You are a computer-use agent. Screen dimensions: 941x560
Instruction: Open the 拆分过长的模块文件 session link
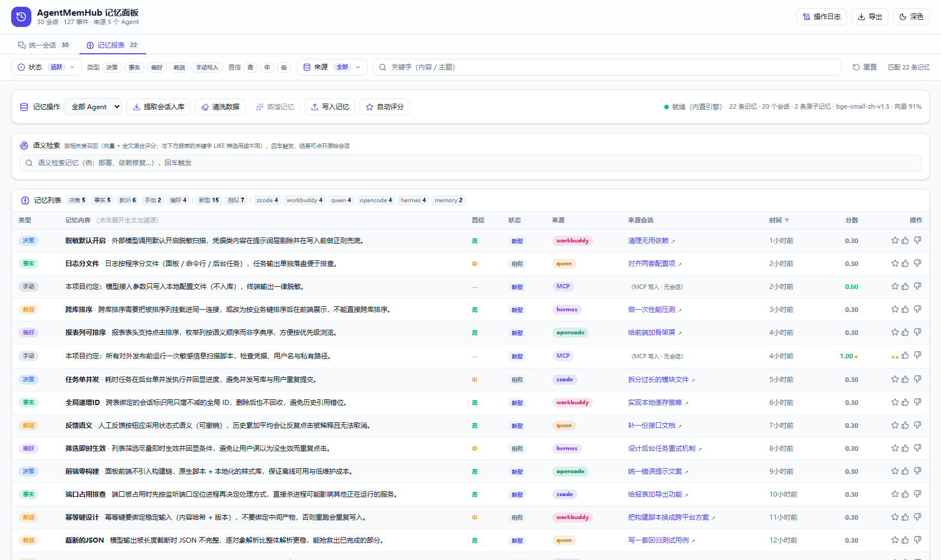[662, 380]
